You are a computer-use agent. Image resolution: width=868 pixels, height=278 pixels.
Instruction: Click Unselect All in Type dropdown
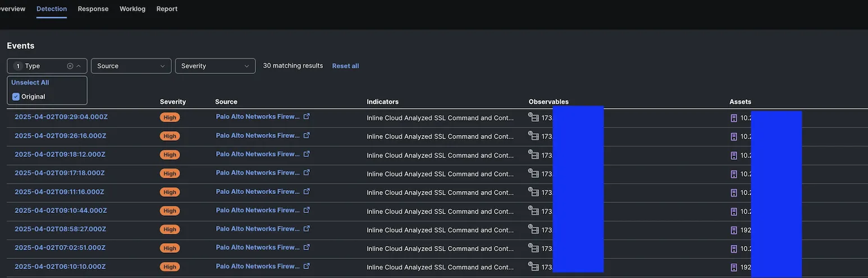(30, 82)
